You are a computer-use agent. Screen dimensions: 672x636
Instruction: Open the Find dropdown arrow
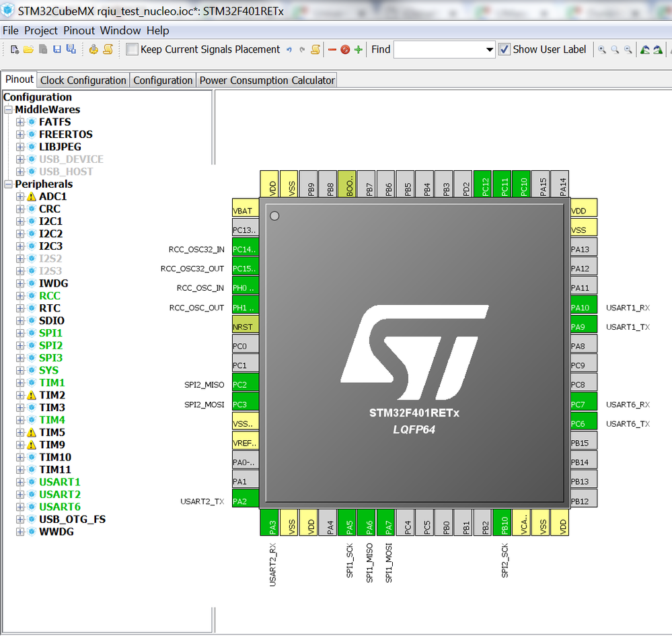point(490,50)
